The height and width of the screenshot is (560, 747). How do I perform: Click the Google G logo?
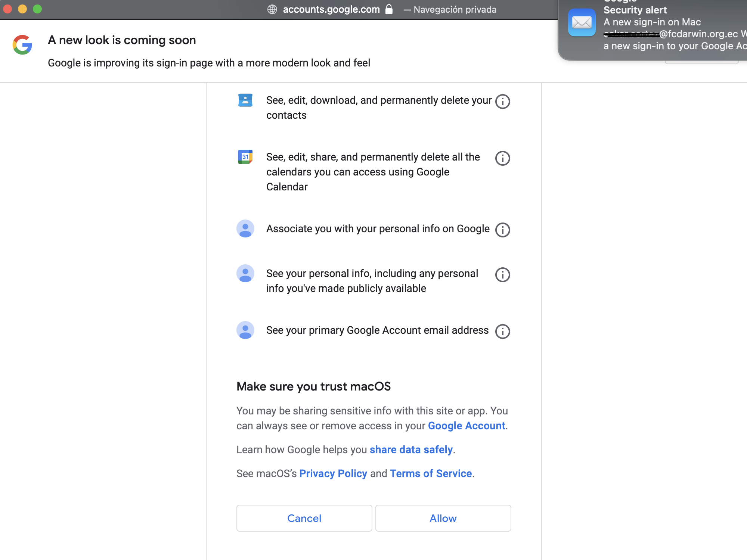pyautogui.click(x=22, y=45)
